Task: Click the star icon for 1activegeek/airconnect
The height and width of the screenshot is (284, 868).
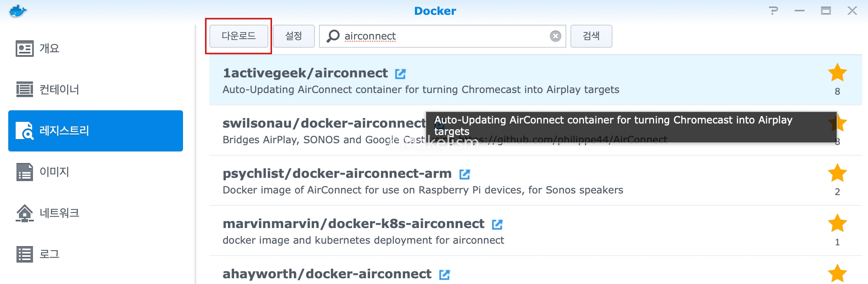Action: pos(837,72)
